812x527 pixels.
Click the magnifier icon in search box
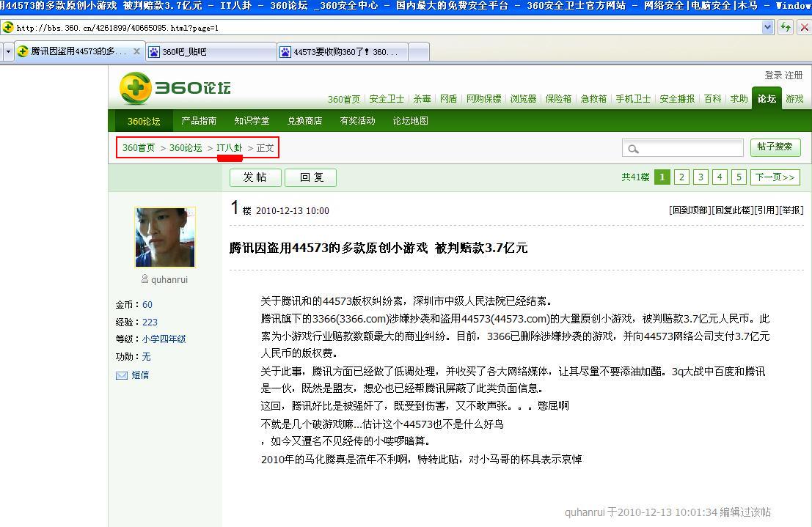pos(633,149)
